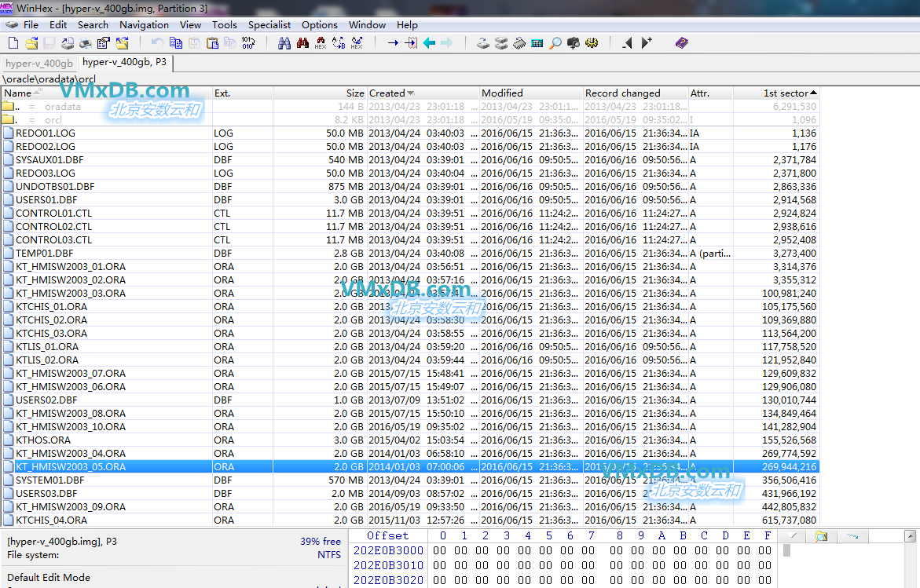
Task: Click the Open Disk icon
Action: [x=483, y=43]
